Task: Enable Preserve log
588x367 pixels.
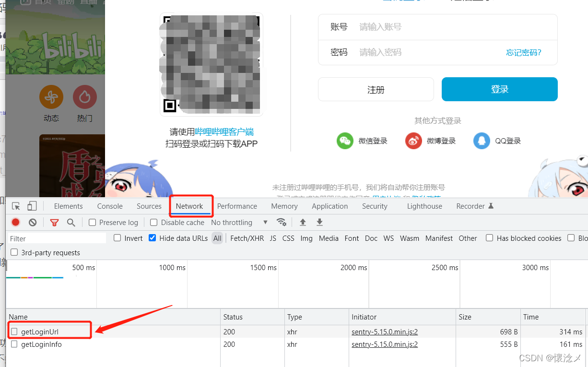Action: pyautogui.click(x=91, y=222)
